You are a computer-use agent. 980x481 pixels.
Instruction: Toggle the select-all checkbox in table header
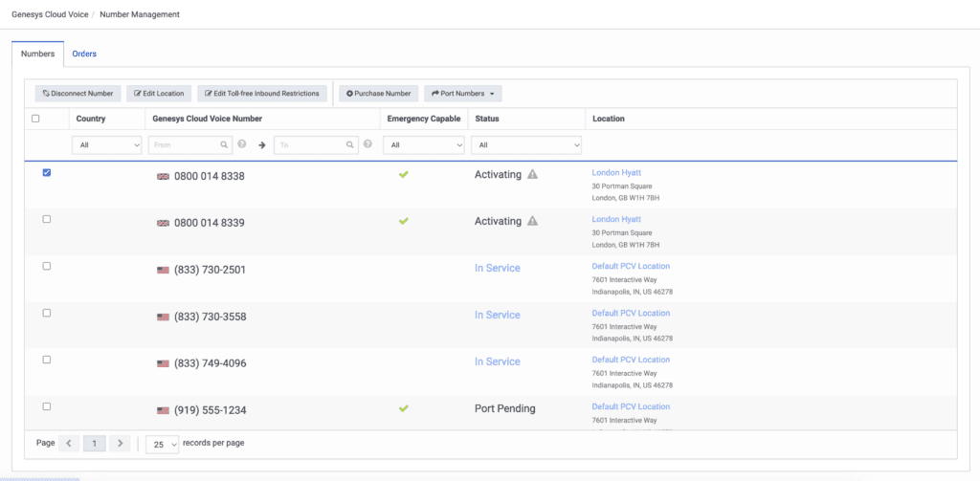[35, 119]
